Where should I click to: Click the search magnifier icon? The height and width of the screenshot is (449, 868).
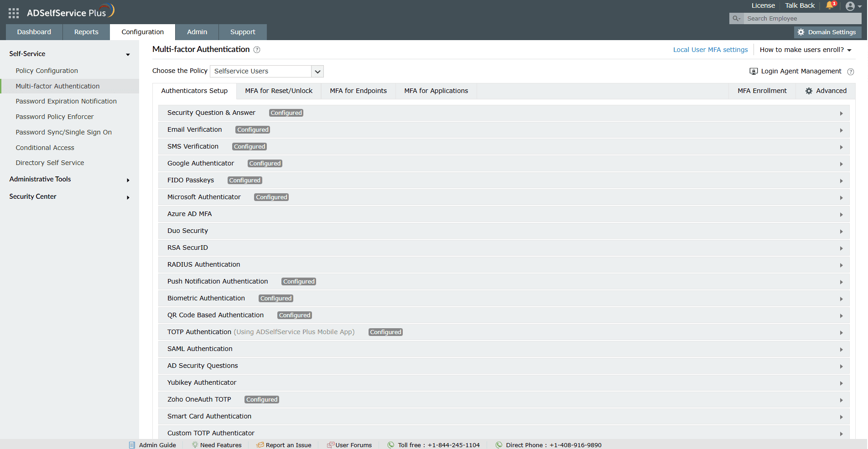pyautogui.click(x=736, y=19)
